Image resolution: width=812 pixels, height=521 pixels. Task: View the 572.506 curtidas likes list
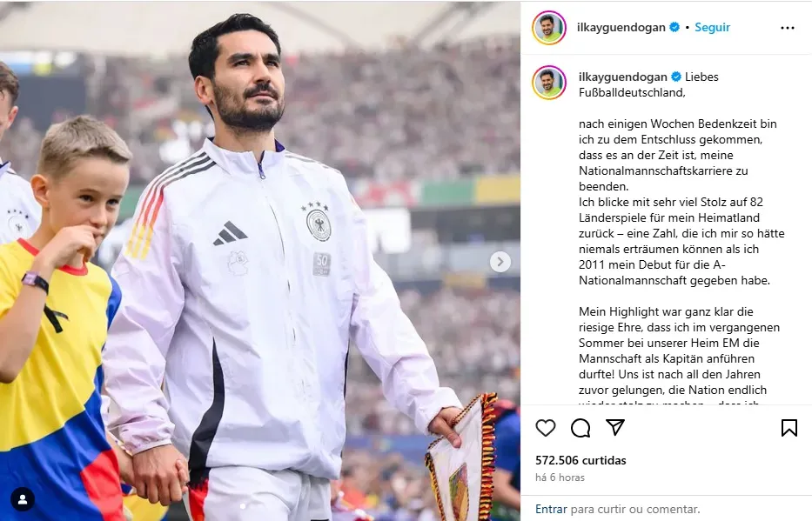tap(580, 460)
